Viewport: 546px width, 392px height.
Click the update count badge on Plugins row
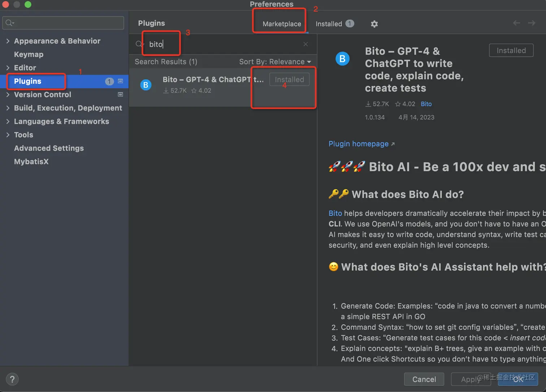coord(109,82)
